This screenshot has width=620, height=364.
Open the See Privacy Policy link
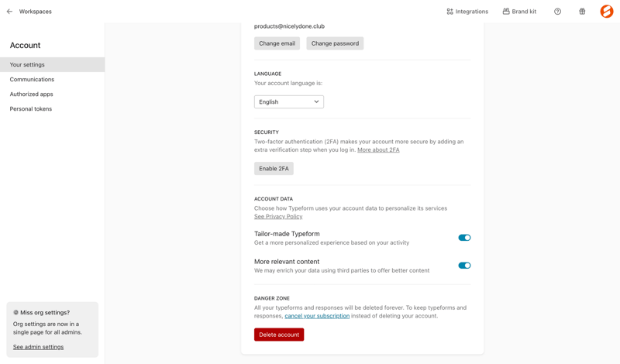(278, 217)
